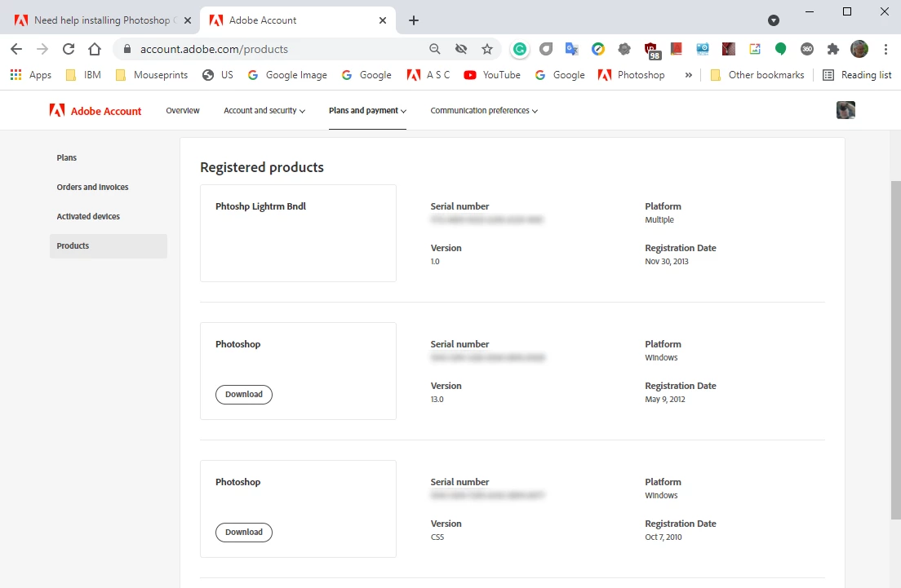Open the Google Translate extension icon
The height and width of the screenshot is (588, 901).
tap(572, 50)
